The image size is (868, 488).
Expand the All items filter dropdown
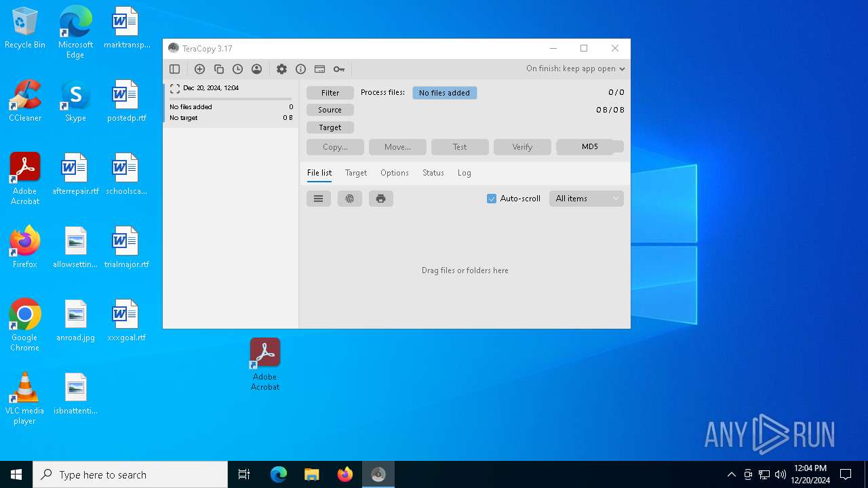[587, 199]
